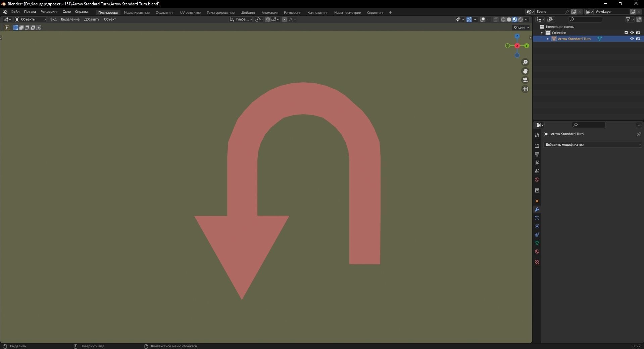Image resolution: width=644 pixels, height=349 pixels.
Task: Toggle the Collection exclude checkbox in the outliner
Action: point(626,33)
